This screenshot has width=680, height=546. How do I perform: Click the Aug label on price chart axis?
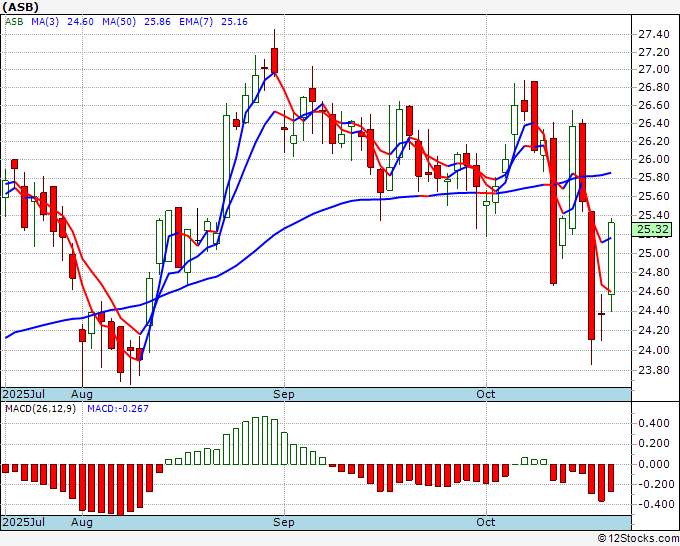[x=82, y=394]
